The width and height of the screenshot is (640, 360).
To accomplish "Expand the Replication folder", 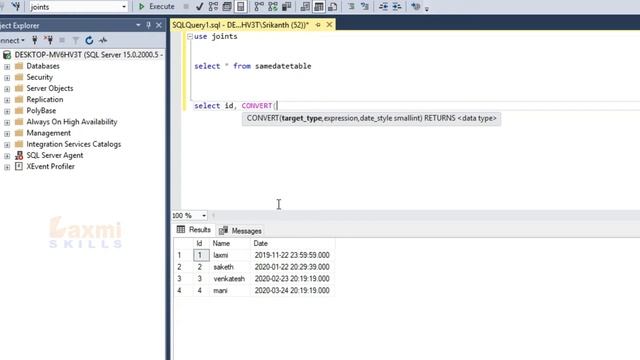I will pyautogui.click(x=7, y=100).
